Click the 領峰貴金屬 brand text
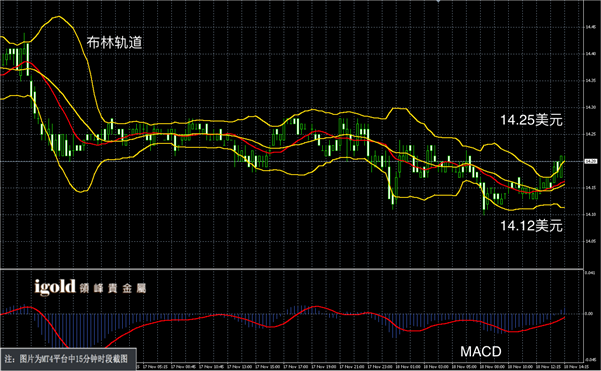Image resolution: width=601 pixels, height=371 pixels. point(113,288)
